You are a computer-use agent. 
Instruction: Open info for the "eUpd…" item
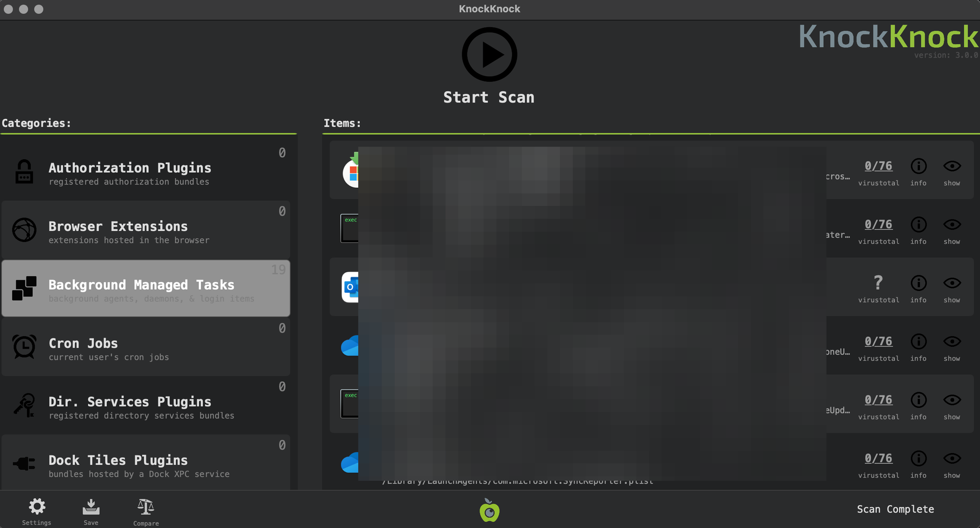(919, 400)
